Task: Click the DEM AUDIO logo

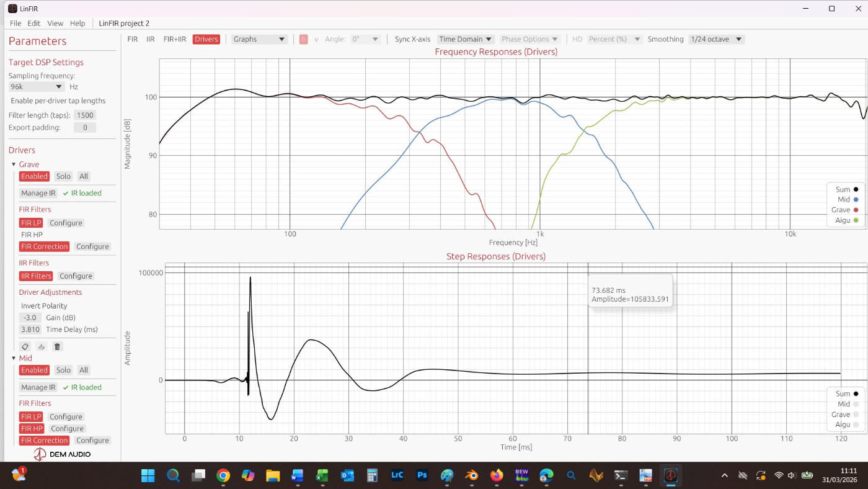Action: coord(62,454)
